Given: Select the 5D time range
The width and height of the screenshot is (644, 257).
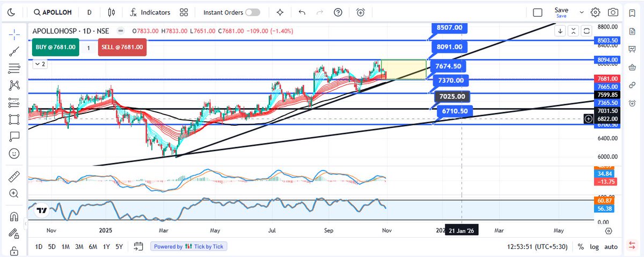Looking at the screenshot, I should click(x=52, y=246).
